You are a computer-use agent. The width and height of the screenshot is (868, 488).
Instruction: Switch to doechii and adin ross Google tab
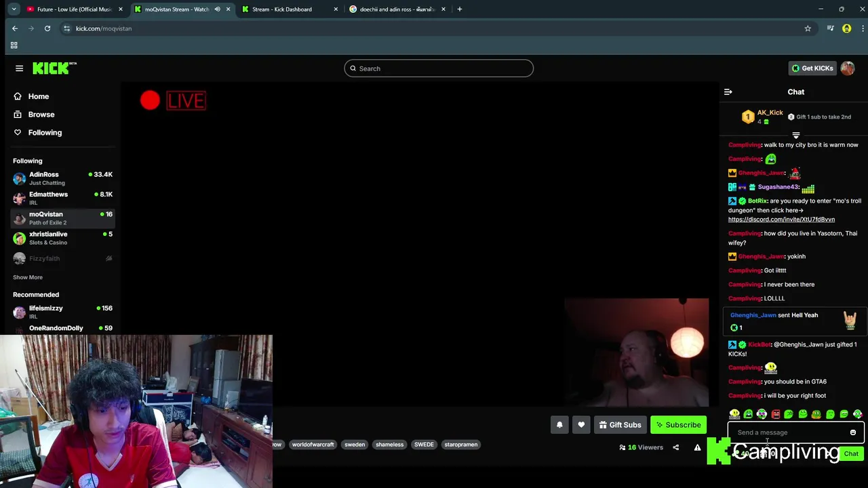tap(397, 9)
